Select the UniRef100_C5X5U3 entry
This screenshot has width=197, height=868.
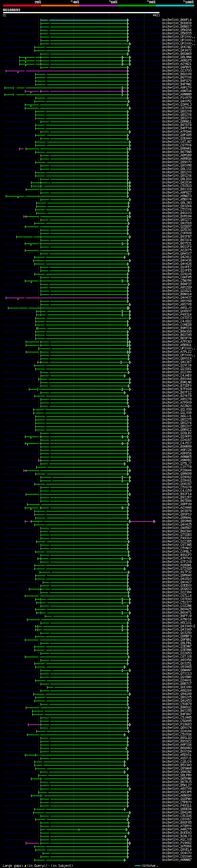[176, 186]
